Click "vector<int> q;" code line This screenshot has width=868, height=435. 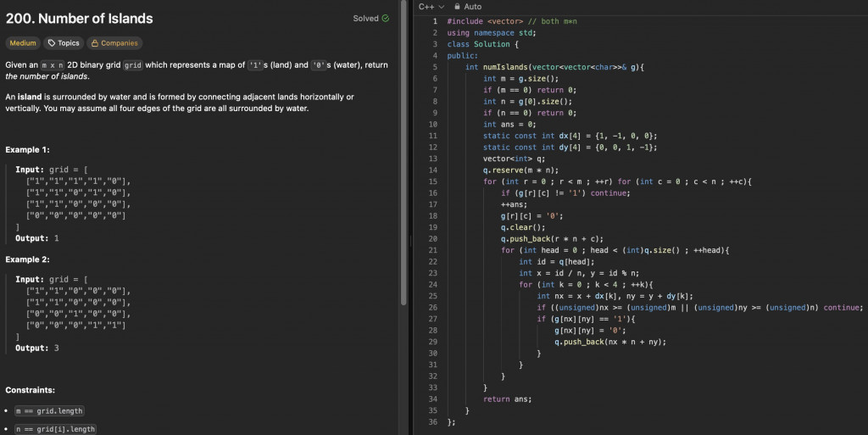(515, 159)
